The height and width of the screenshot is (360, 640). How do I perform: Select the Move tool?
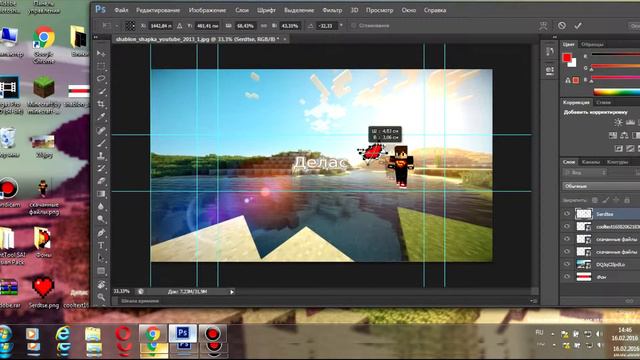pyautogui.click(x=101, y=54)
